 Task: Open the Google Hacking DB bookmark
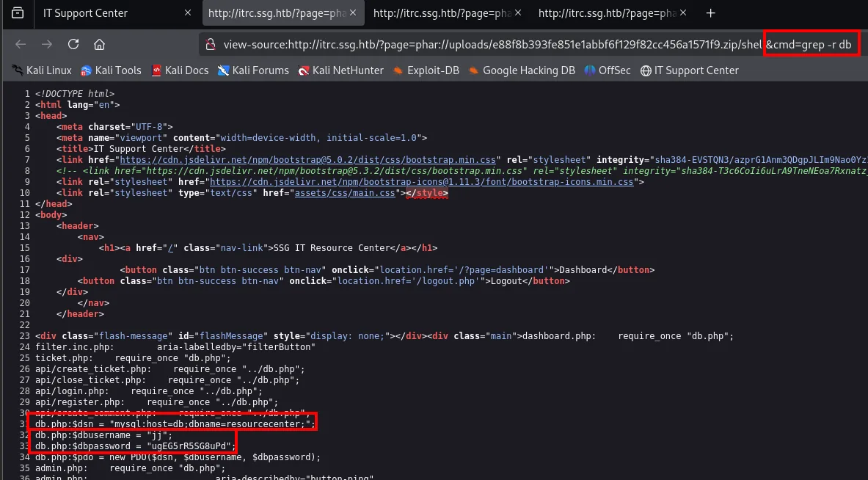(522, 70)
